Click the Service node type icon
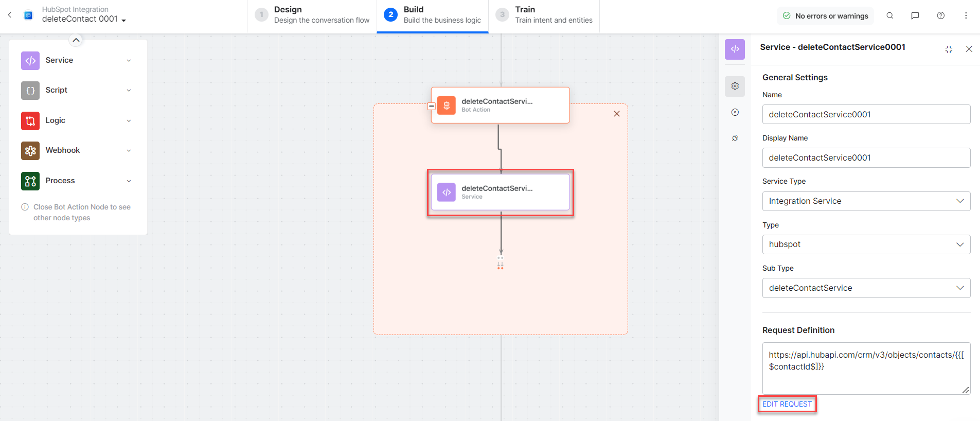The width and height of the screenshot is (980, 421). click(x=30, y=61)
